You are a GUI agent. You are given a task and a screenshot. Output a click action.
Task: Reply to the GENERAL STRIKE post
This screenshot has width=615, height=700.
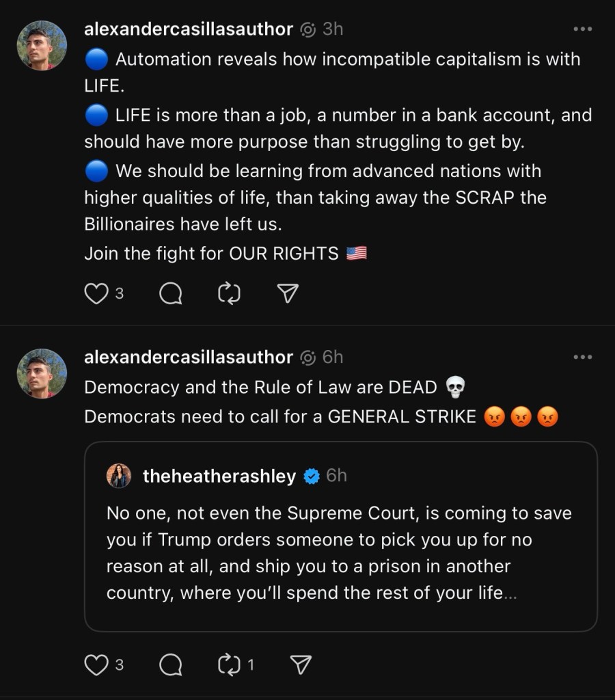pyautogui.click(x=171, y=664)
